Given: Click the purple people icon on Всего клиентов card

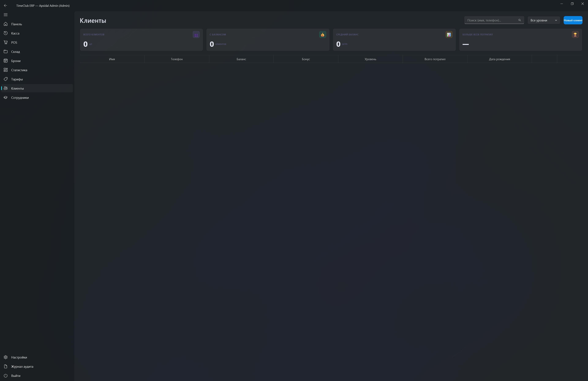Looking at the screenshot, I should (196, 35).
